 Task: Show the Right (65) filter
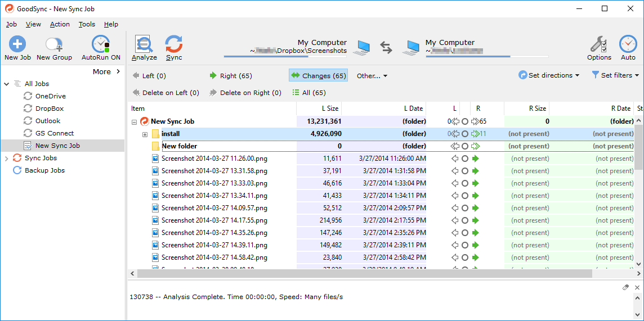click(x=231, y=76)
